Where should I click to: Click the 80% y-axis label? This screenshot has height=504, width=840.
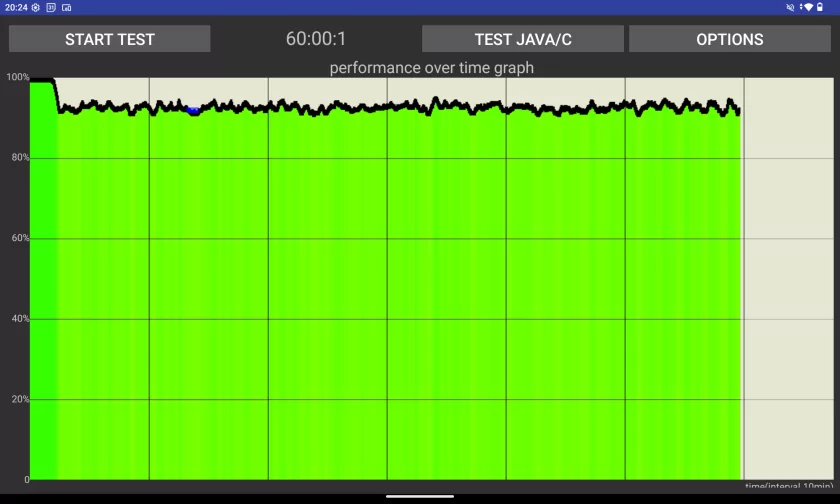[x=19, y=158]
